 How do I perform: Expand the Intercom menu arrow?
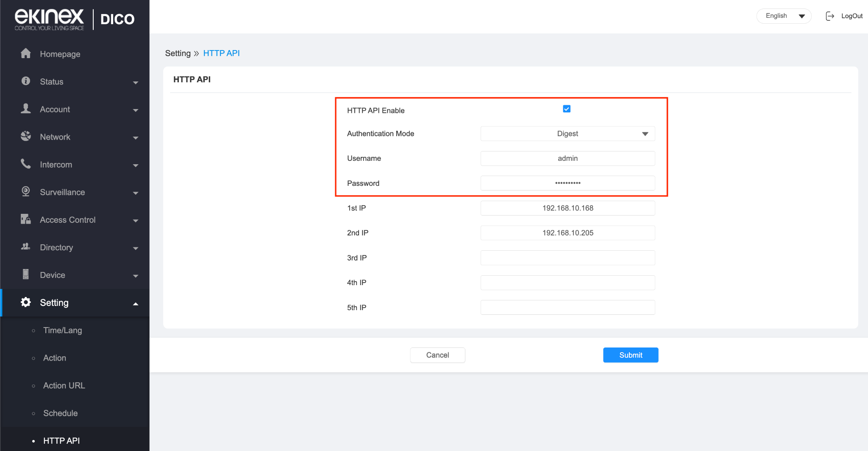tap(136, 165)
